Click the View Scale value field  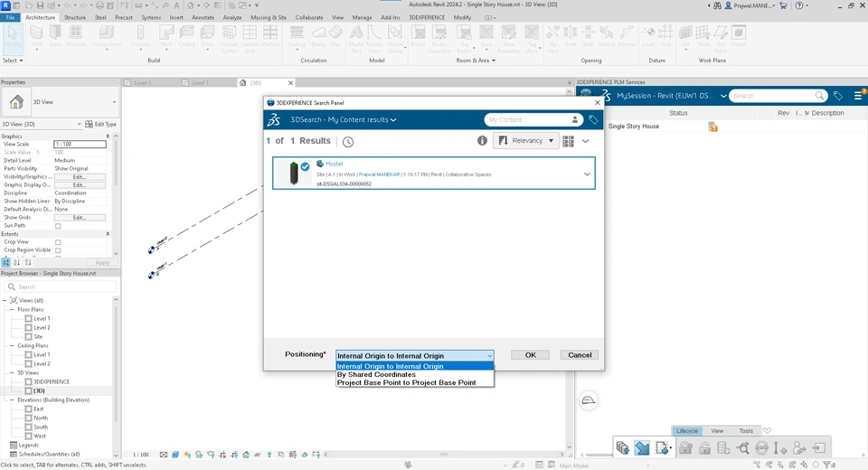pyautogui.click(x=80, y=144)
